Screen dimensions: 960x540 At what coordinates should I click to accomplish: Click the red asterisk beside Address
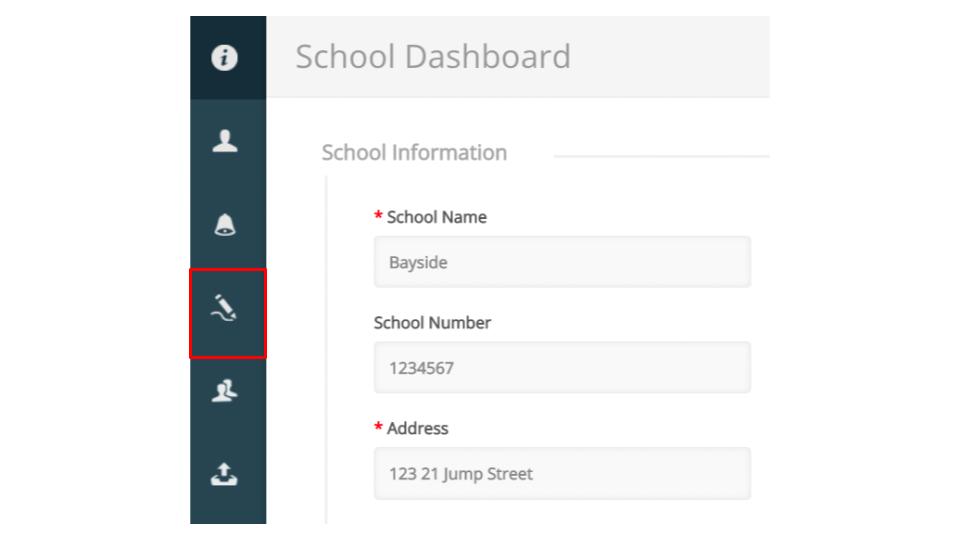378,428
